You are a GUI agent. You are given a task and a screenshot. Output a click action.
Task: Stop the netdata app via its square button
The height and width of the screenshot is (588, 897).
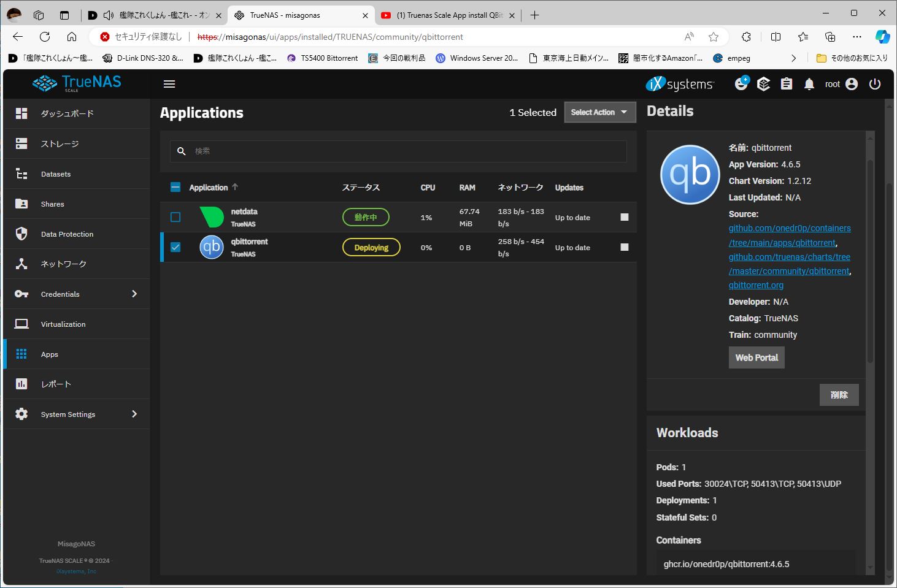click(625, 217)
